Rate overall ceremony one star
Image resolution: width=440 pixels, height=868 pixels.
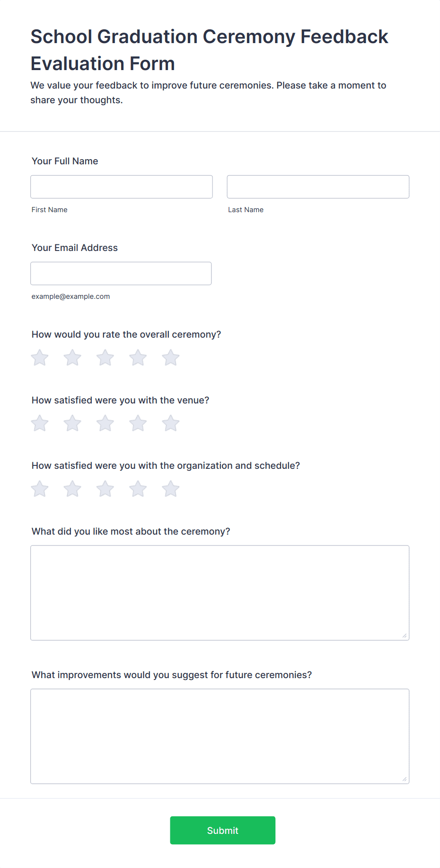(40, 358)
